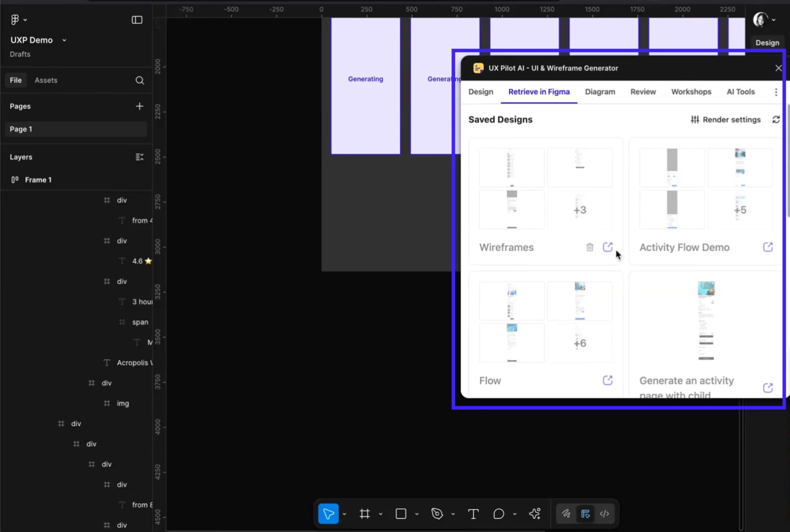This screenshot has height=532, width=790.
Task: Select the Rectangle shape tool
Action: (401, 513)
